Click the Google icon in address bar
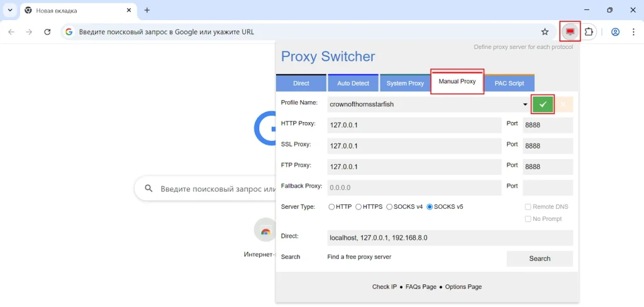644x307 pixels. click(69, 31)
